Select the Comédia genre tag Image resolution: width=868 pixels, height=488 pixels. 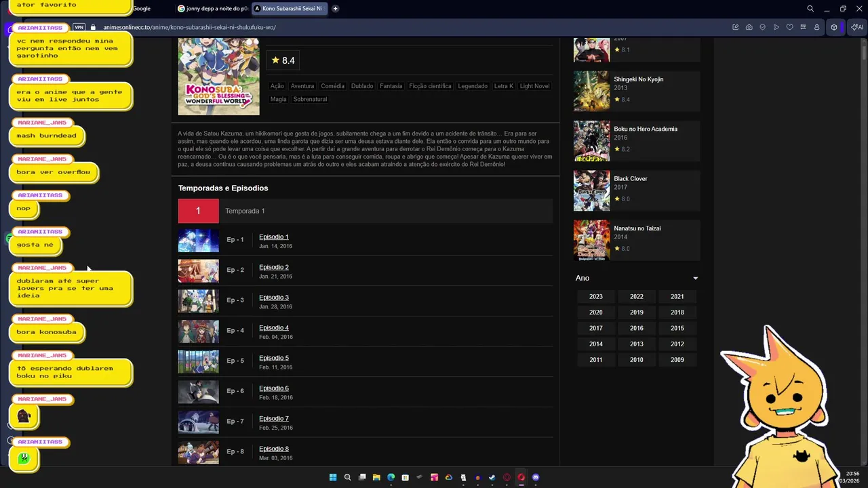pos(332,86)
